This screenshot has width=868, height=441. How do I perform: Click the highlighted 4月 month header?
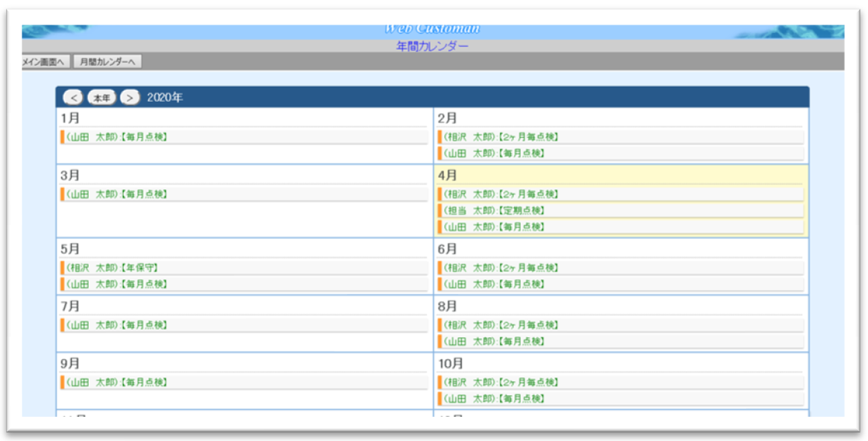[447, 175]
